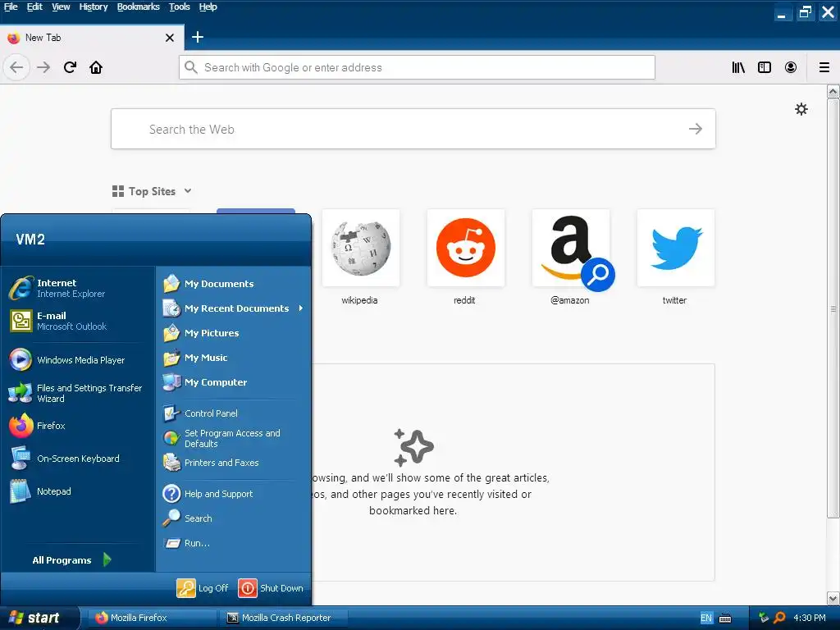
Task: Reload the current page
Action: [x=70, y=67]
